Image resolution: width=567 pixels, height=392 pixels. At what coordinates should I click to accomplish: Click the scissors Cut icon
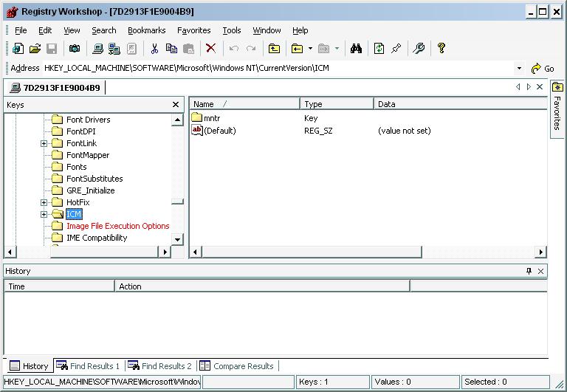[154, 49]
